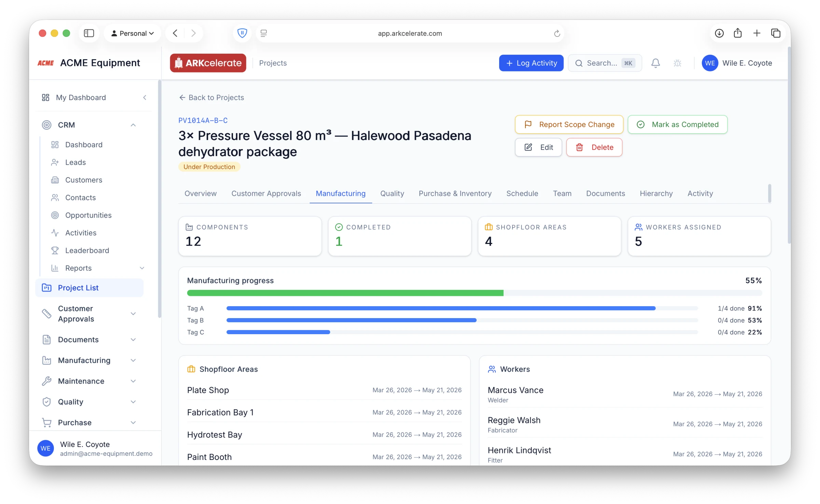Expand Customer Approvals in sidebar

(x=133, y=314)
